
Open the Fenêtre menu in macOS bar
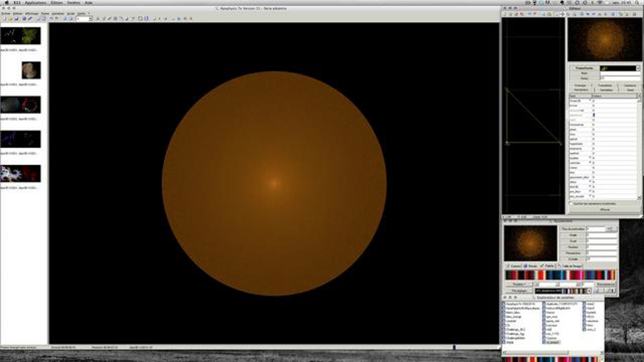[x=73, y=3]
